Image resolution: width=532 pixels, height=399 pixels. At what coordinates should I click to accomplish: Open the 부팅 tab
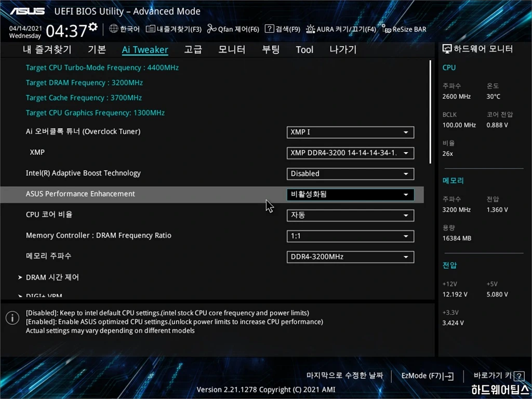270,49
